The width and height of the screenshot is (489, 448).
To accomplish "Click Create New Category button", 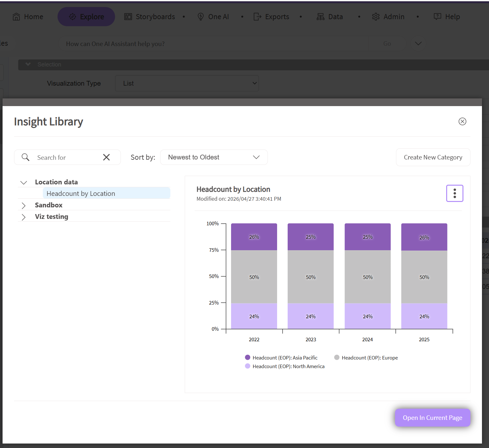I will tap(433, 157).
